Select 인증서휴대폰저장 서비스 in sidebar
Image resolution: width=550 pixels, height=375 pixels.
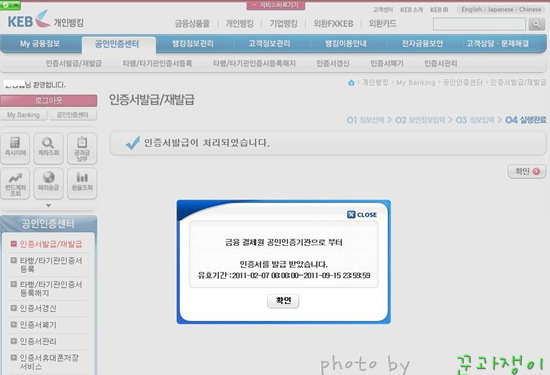[49, 362]
